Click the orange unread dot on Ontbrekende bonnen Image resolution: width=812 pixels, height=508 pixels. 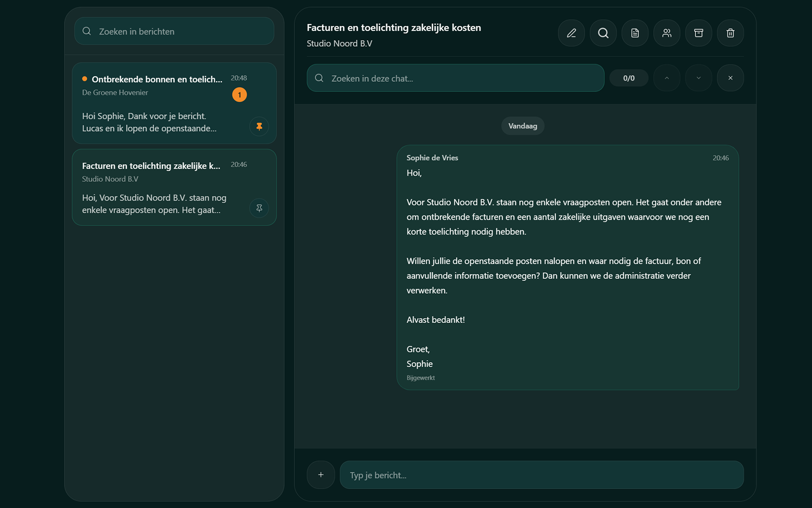[x=85, y=79]
